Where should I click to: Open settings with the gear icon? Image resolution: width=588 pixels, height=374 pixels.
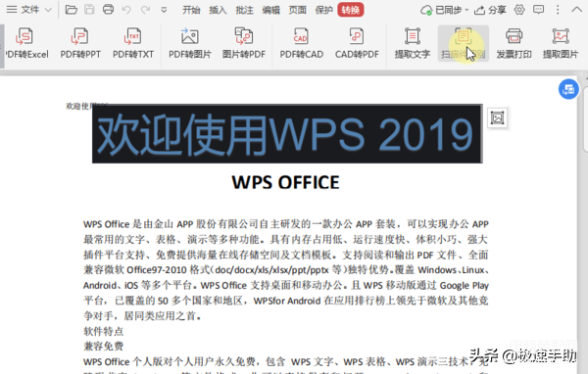pyautogui.click(x=519, y=10)
